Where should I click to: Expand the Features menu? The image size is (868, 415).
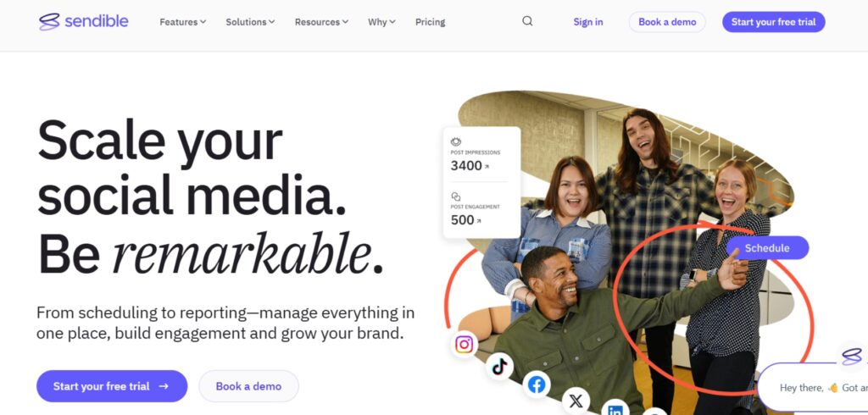[183, 22]
